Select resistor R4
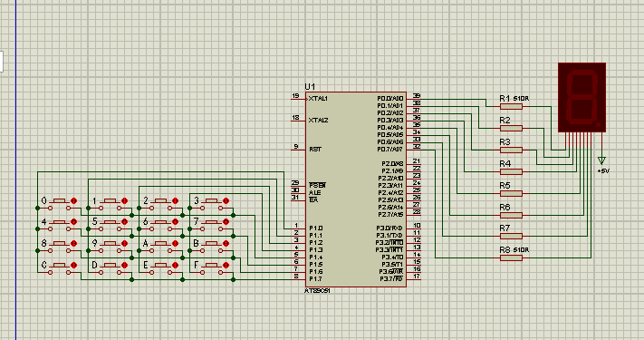644x340 pixels. [x=512, y=172]
